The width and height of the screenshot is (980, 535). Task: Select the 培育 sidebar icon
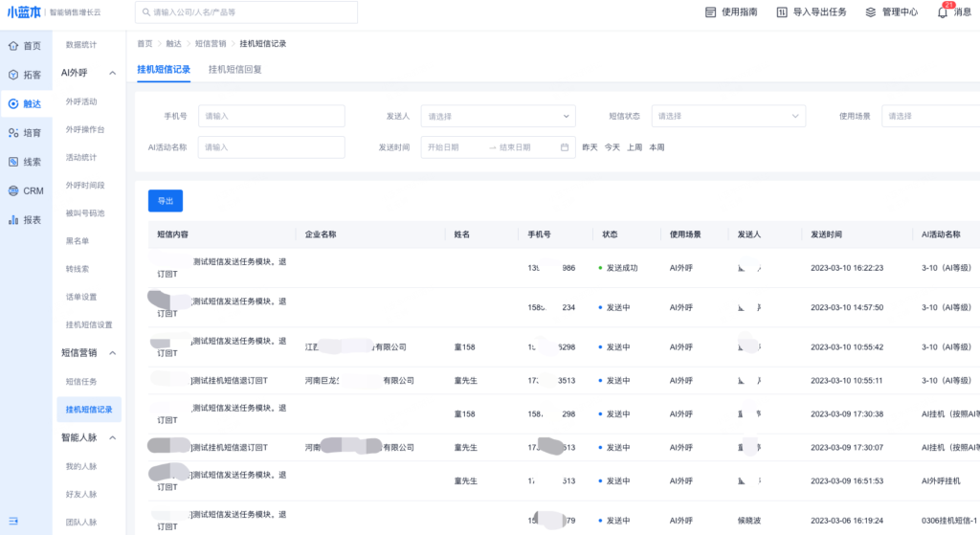tap(13, 133)
